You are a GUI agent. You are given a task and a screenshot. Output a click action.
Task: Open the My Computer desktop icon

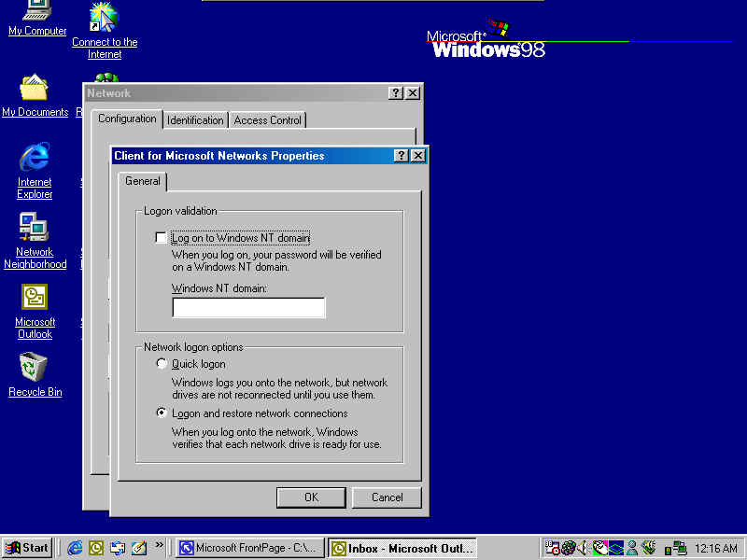[x=37, y=13]
